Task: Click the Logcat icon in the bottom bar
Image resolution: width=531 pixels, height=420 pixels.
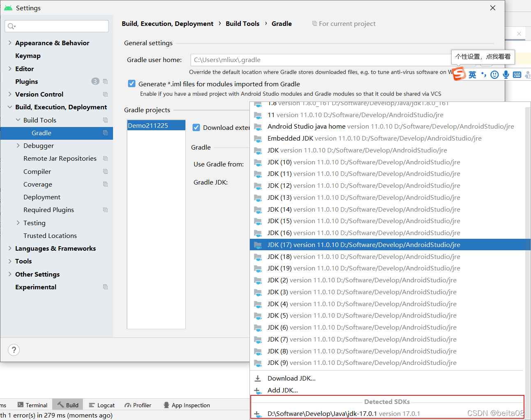Action: 92,405
